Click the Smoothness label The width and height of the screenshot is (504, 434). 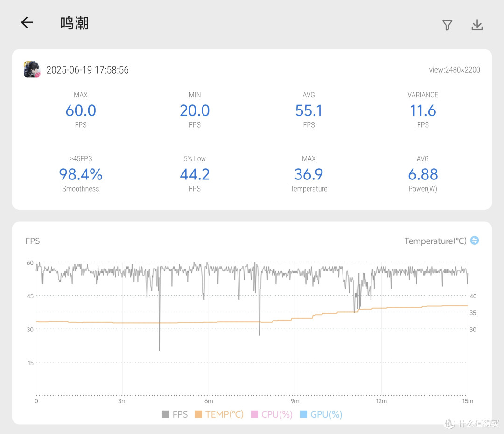(x=81, y=189)
